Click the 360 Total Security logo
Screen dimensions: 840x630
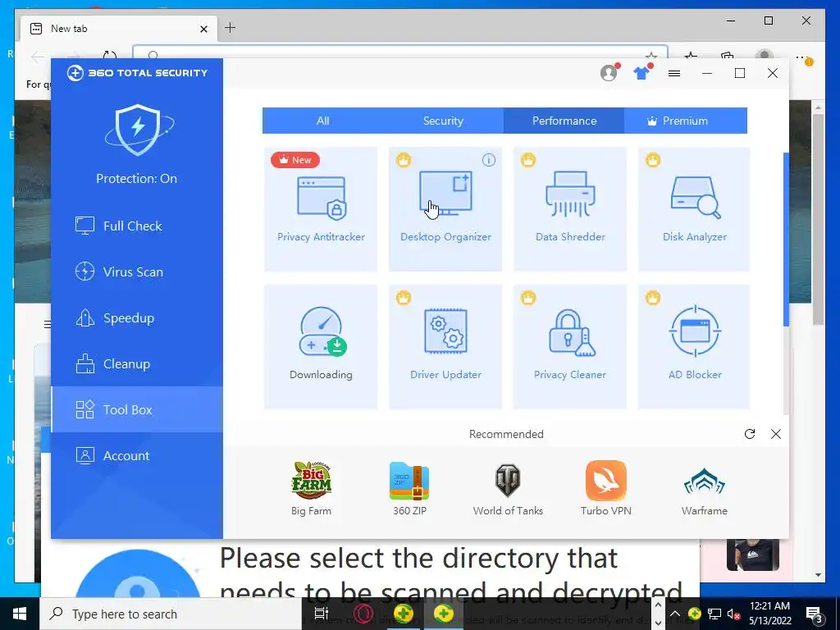(137, 73)
